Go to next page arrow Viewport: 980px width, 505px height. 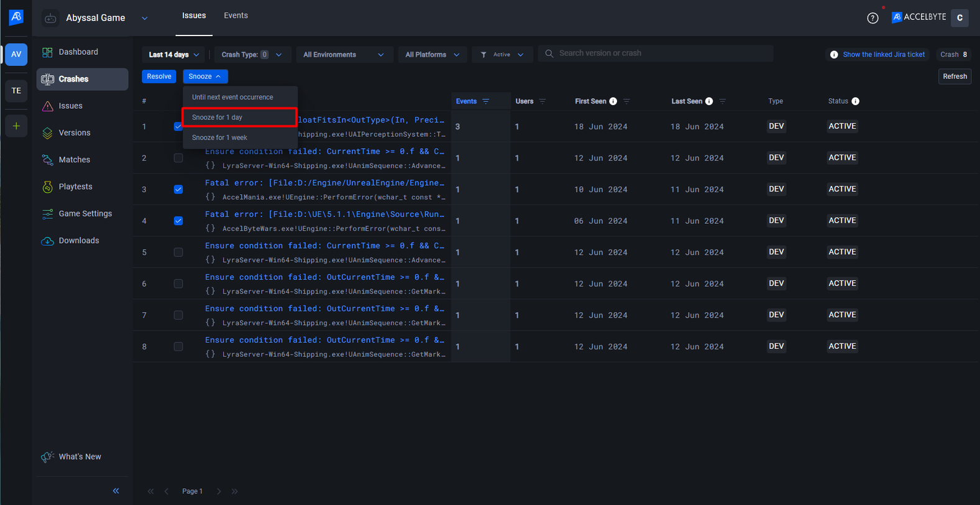[219, 491]
